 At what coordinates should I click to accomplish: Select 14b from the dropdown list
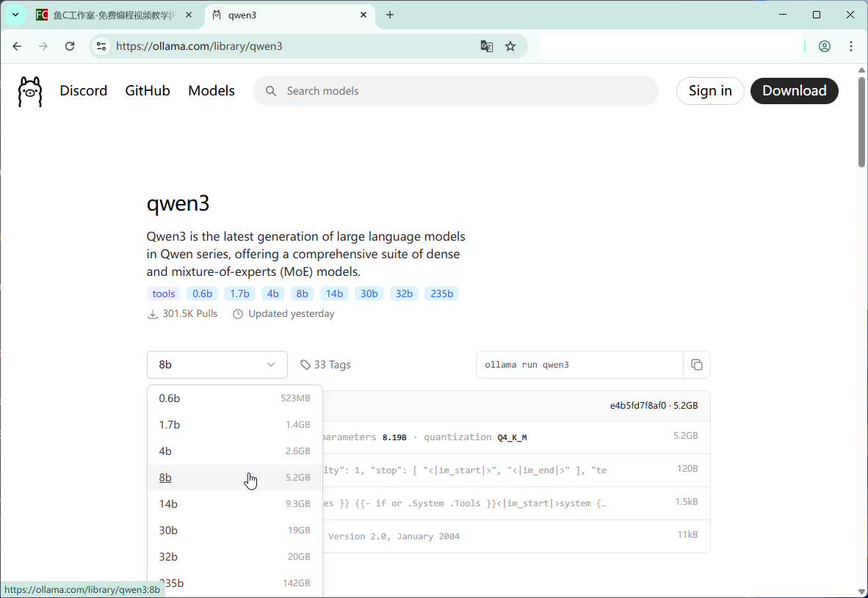235,504
